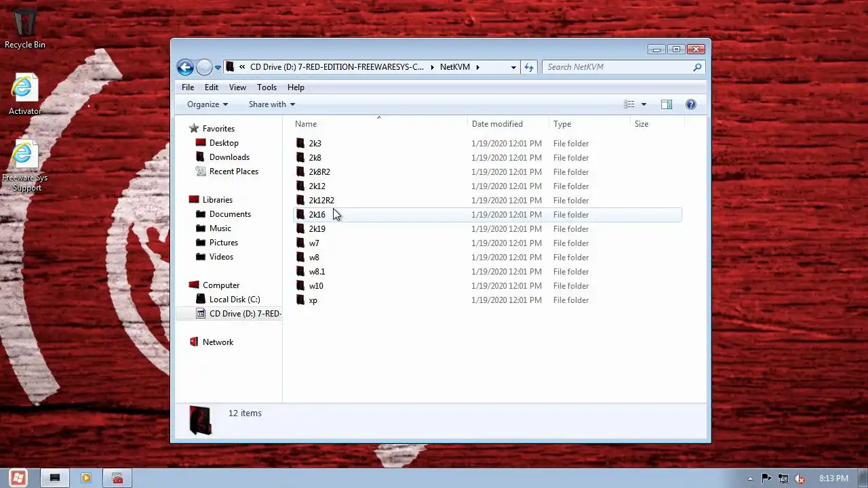Viewport: 868px width, 488px height.
Task: Select Favorites in the navigation pane
Action: (x=218, y=129)
